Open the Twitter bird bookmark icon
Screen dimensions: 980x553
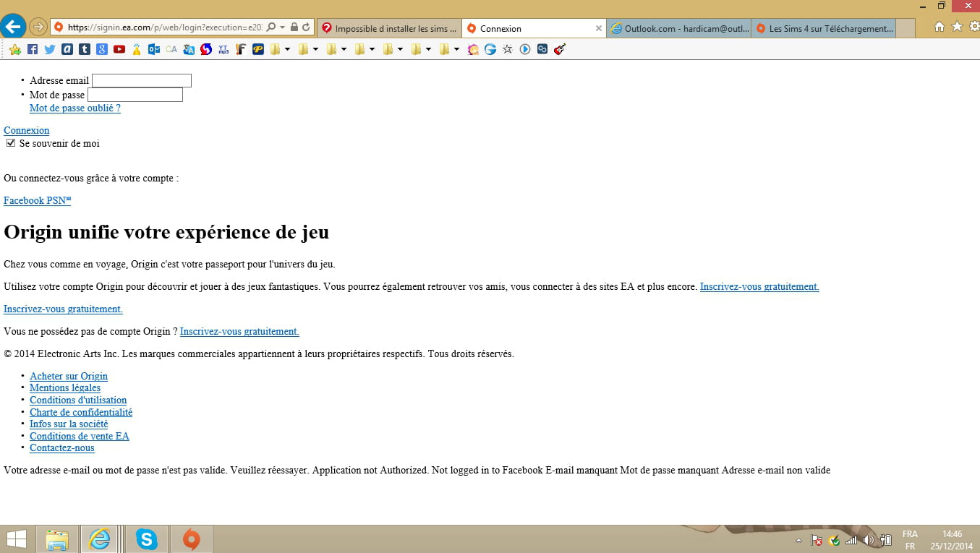[x=50, y=49]
